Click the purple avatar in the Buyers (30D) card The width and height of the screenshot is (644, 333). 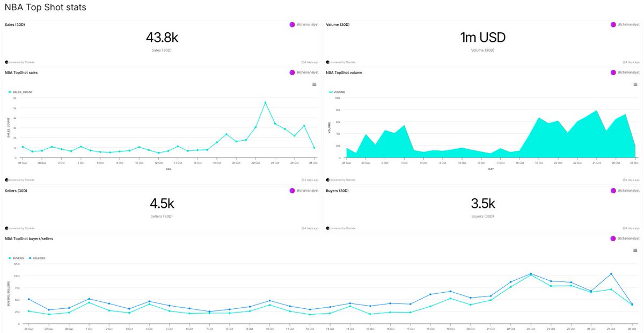pyautogui.click(x=613, y=191)
